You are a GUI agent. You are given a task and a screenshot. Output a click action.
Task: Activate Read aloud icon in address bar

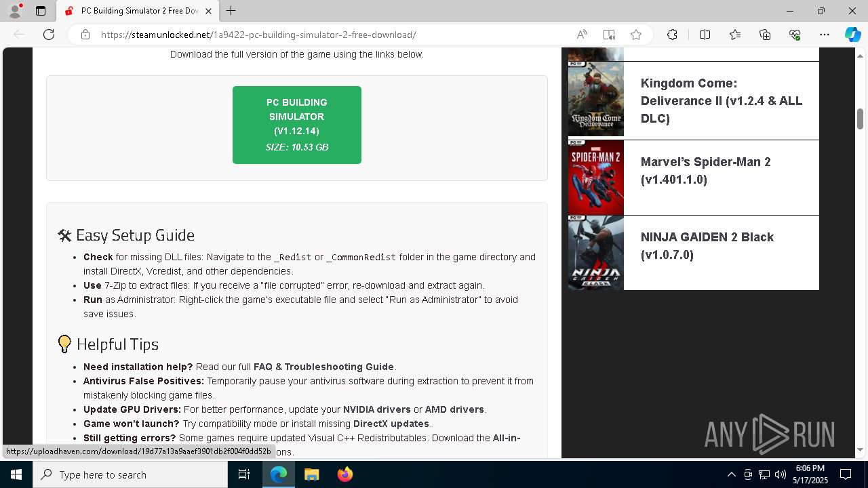click(582, 35)
